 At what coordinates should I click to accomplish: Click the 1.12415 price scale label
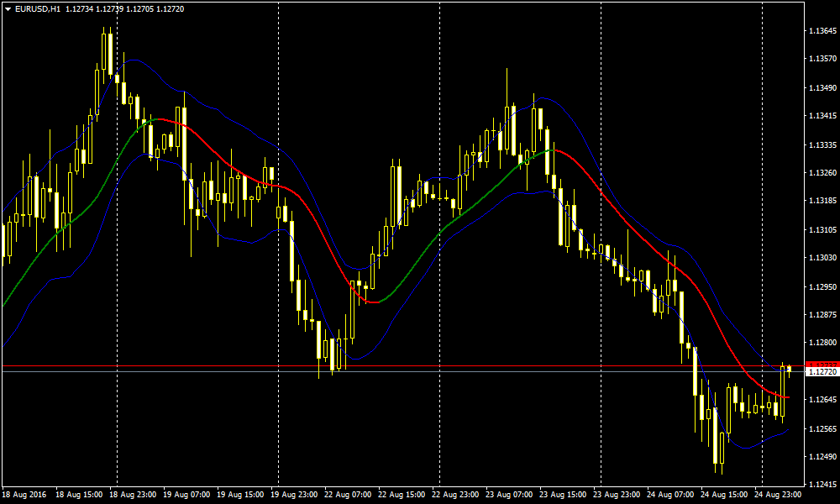[x=821, y=485]
